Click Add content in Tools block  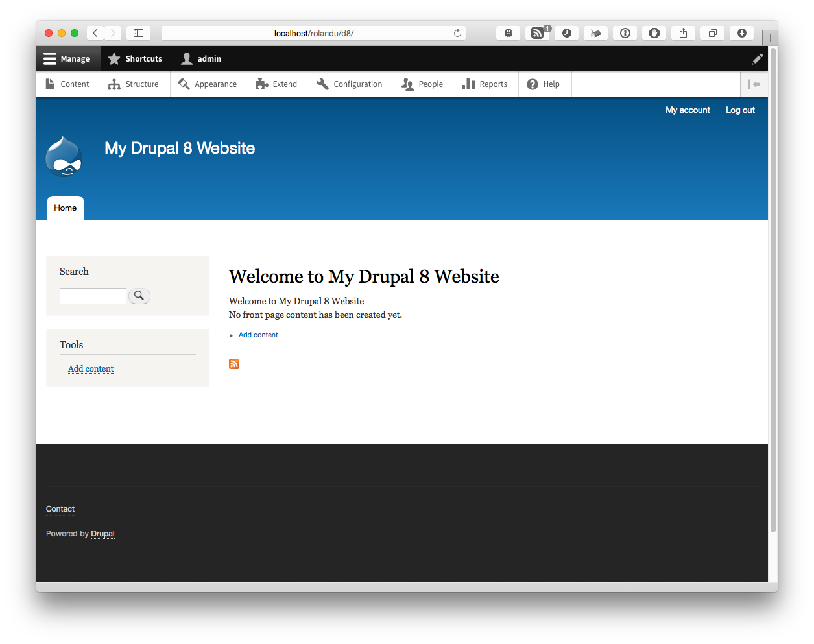[91, 369]
